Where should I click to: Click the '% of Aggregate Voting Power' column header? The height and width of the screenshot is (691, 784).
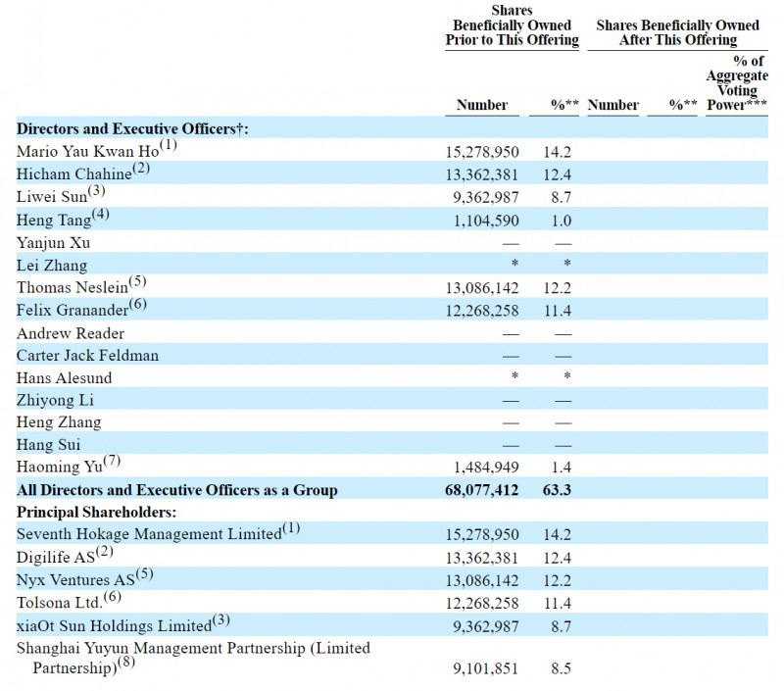[737, 82]
